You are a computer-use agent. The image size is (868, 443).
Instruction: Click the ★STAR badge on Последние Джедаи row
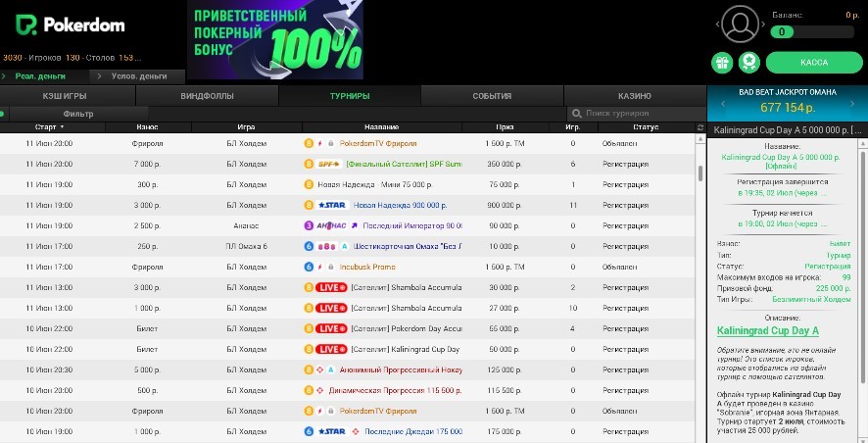[331, 431]
